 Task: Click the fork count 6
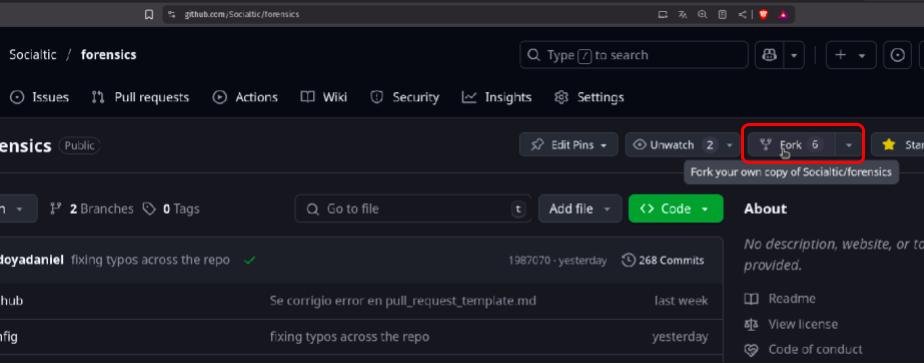pos(815,144)
